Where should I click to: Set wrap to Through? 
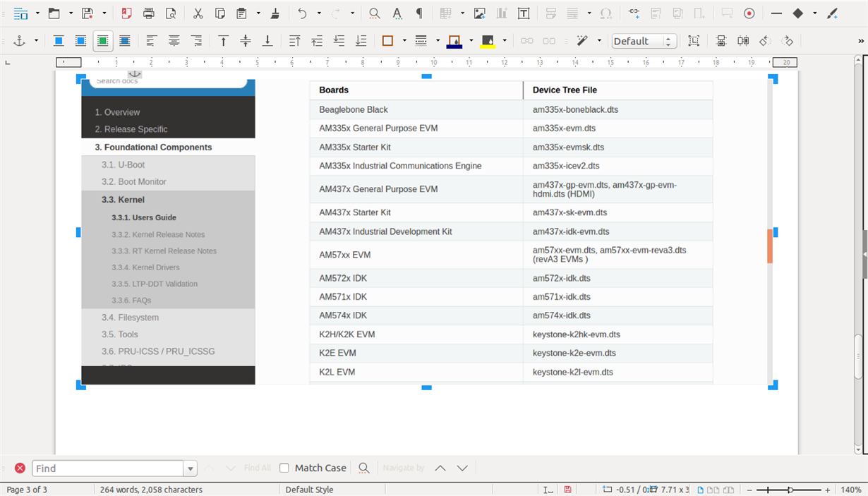(125, 41)
